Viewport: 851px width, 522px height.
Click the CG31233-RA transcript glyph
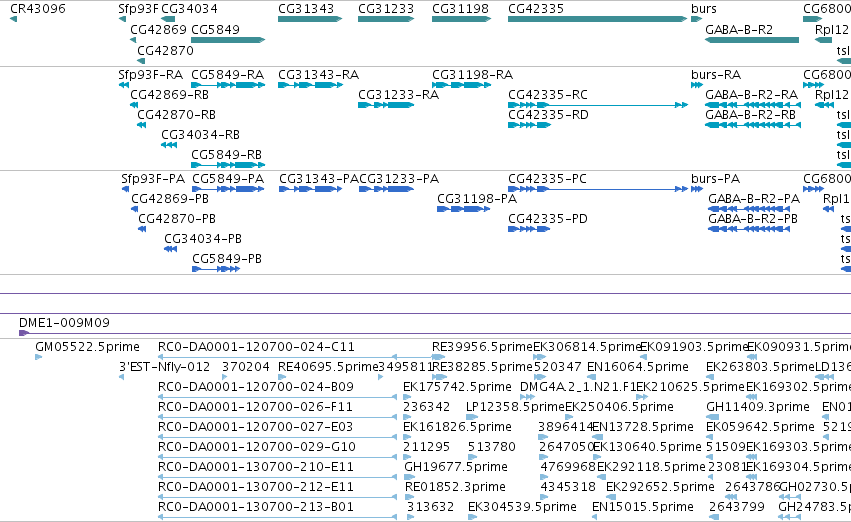(x=386, y=105)
